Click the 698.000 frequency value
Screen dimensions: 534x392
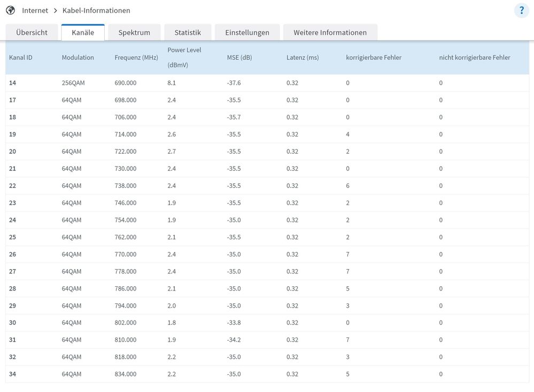pyautogui.click(x=125, y=100)
